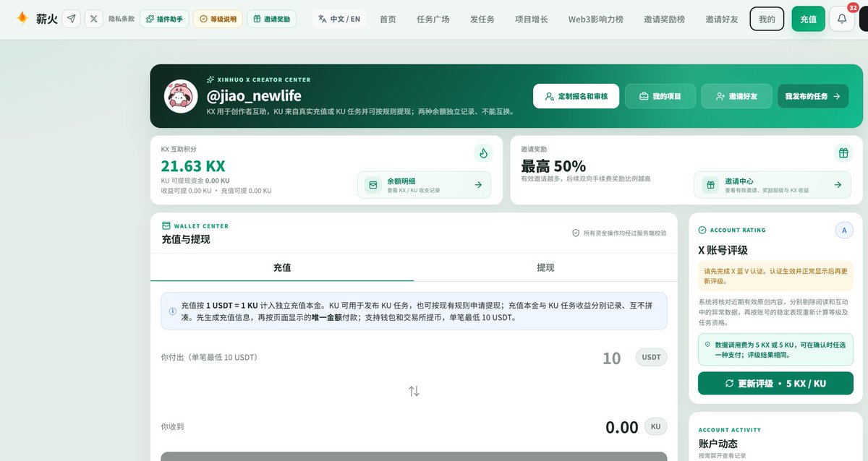868x461 pixels.
Task: Click the A rating badge
Action: (843, 230)
